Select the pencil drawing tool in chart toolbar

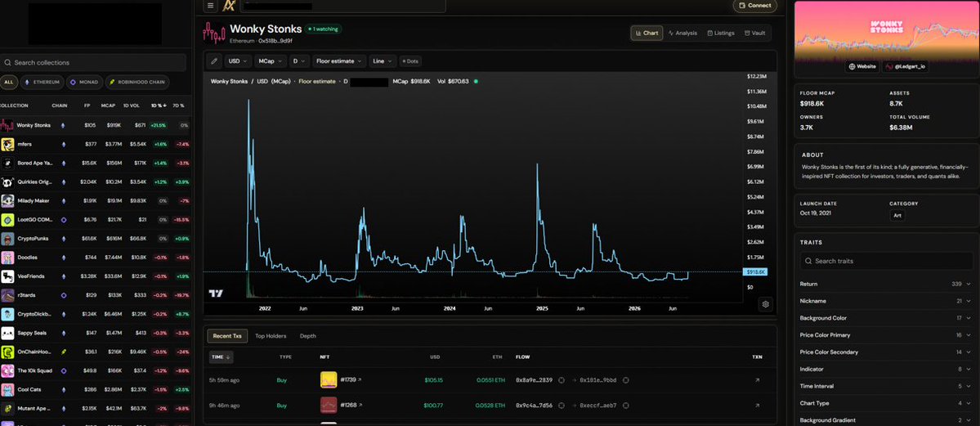214,61
